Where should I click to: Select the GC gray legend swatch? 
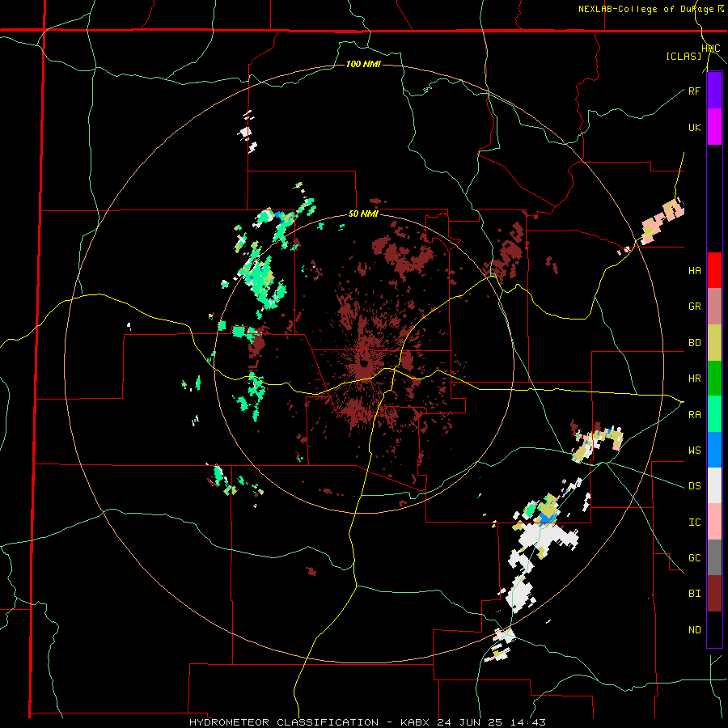click(x=714, y=557)
